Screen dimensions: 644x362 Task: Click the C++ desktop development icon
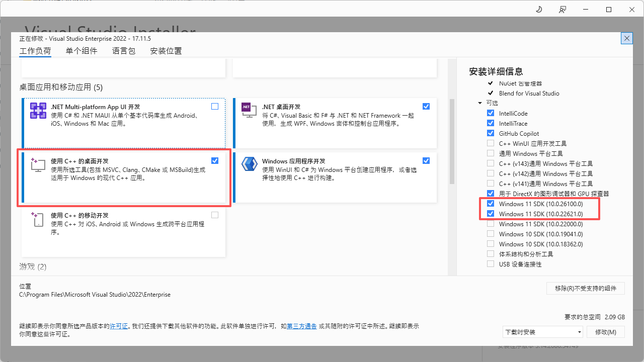click(x=38, y=164)
